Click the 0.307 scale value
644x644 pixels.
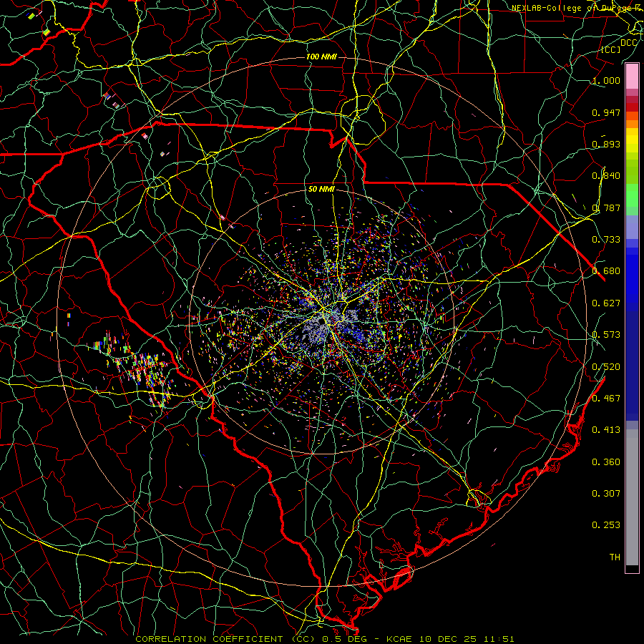606,493
